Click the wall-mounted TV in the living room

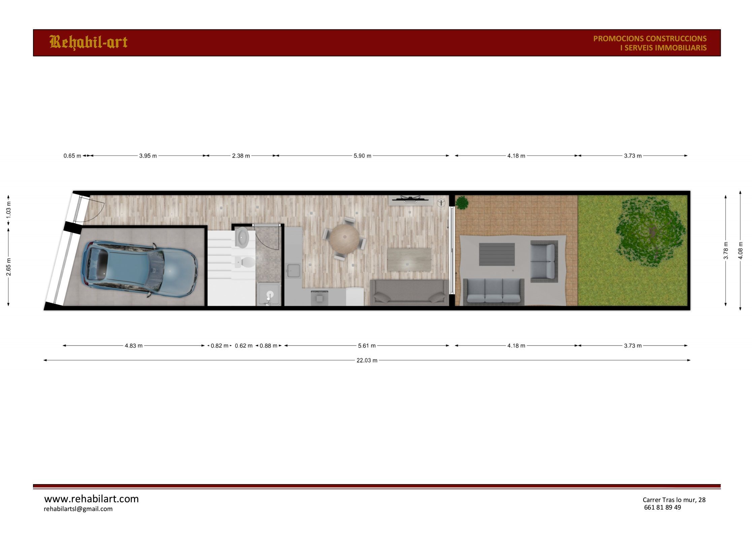tap(410, 200)
